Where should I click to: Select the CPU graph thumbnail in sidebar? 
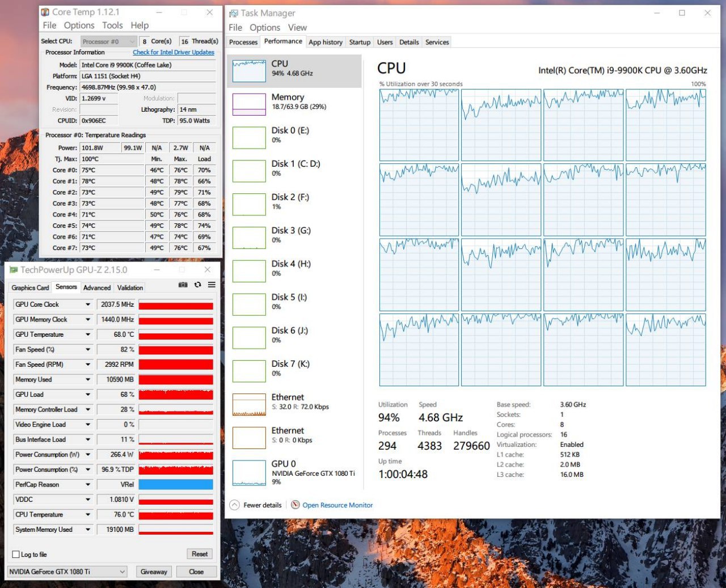pyautogui.click(x=249, y=71)
